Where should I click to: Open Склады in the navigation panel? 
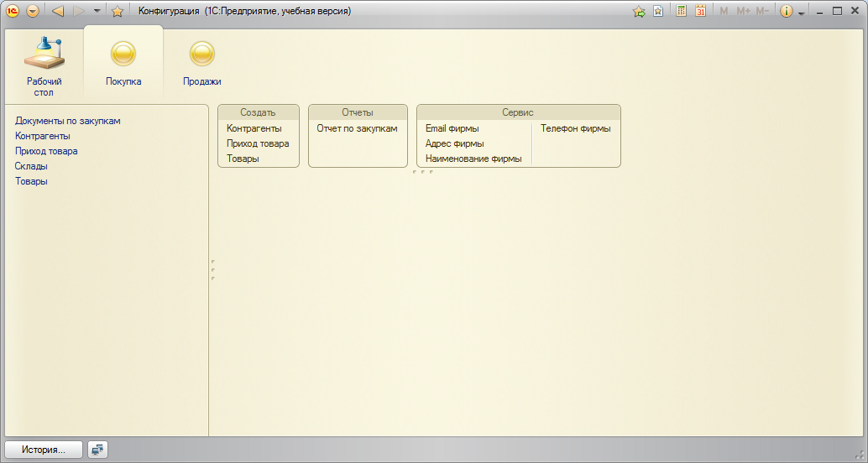(31, 166)
